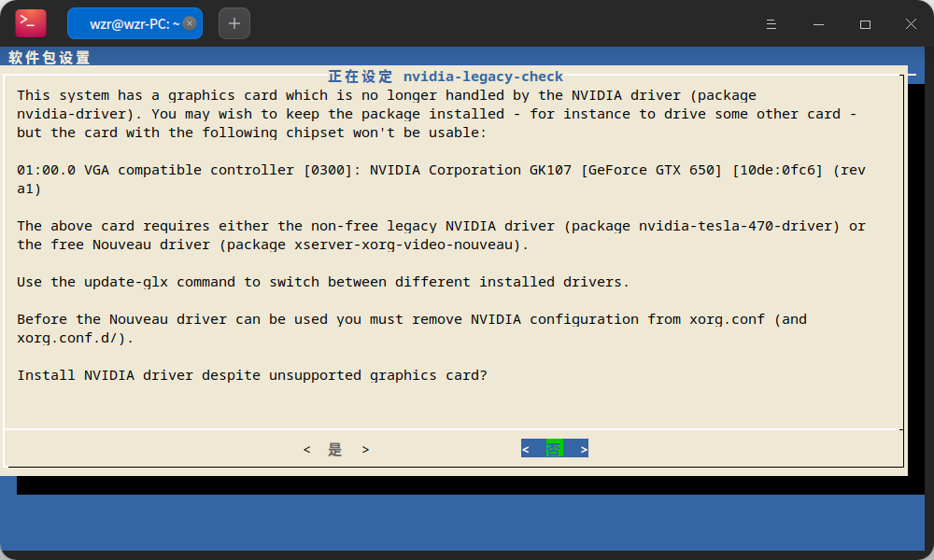Open a new terminal tab with the + icon
Image resolution: width=934 pixels, height=560 pixels.
[233, 23]
